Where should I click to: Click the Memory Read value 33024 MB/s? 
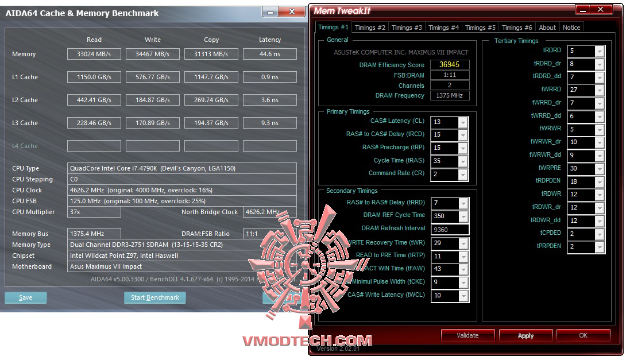pos(94,54)
